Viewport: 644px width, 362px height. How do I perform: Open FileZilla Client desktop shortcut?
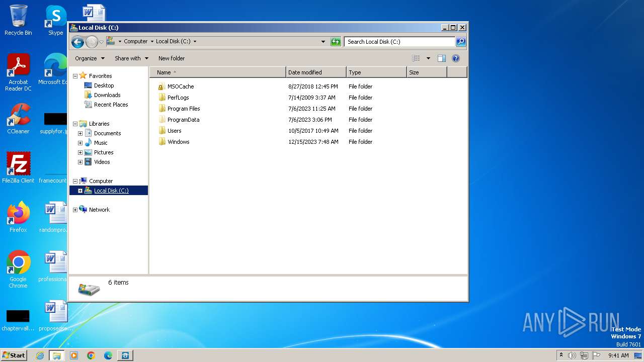pos(18,167)
